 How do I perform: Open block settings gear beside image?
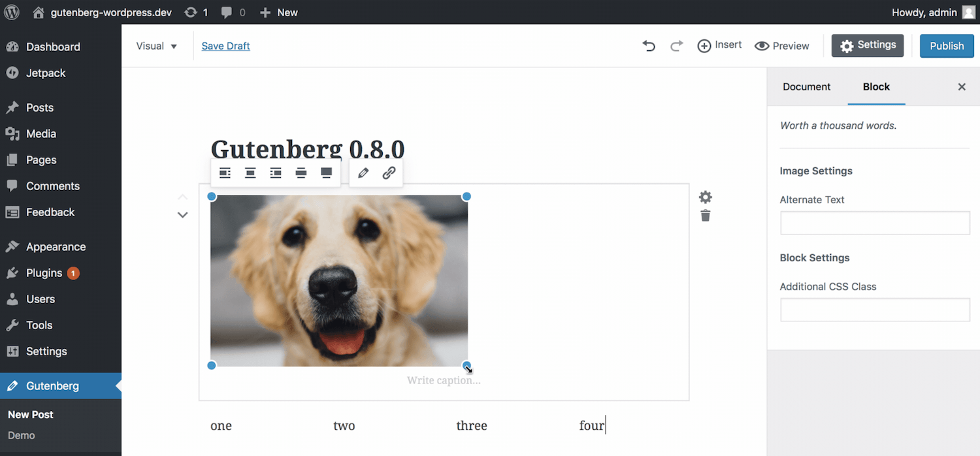tap(706, 197)
